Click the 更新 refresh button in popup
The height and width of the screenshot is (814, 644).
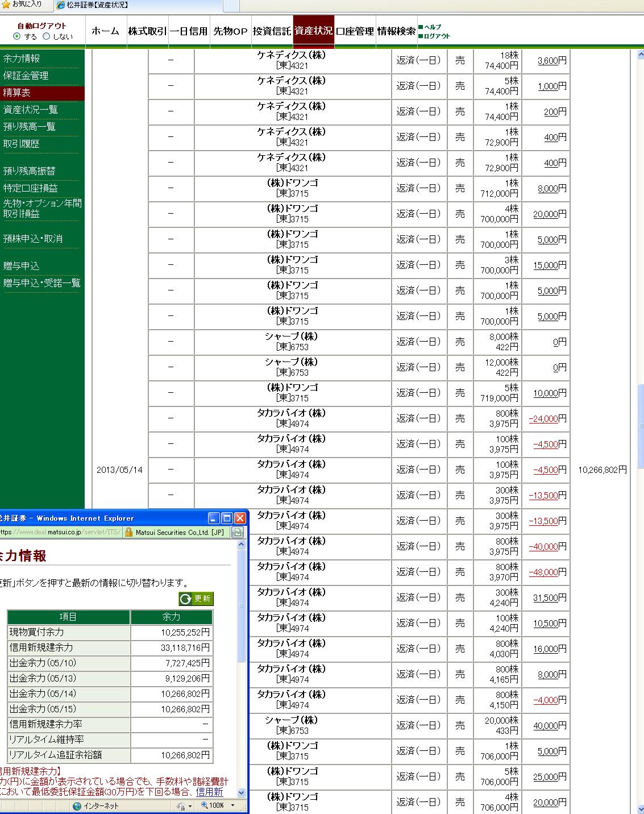196,599
